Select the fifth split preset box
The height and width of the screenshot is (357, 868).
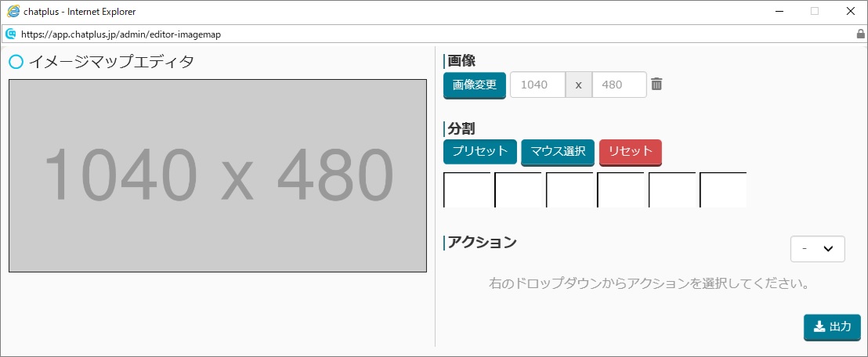(672, 189)
